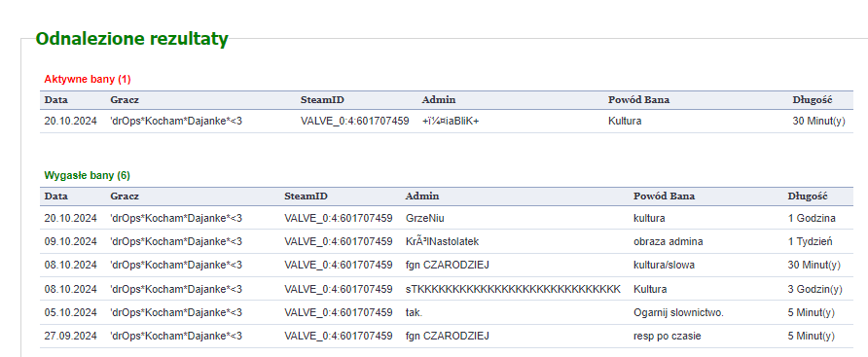
Task: Select '30 Minut(y)' in the kultura/slowa row
Action: pos(814,266)
